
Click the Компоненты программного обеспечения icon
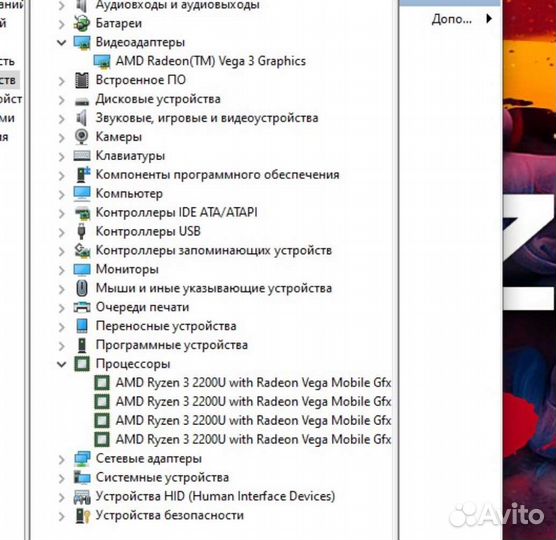click(83, 174)
